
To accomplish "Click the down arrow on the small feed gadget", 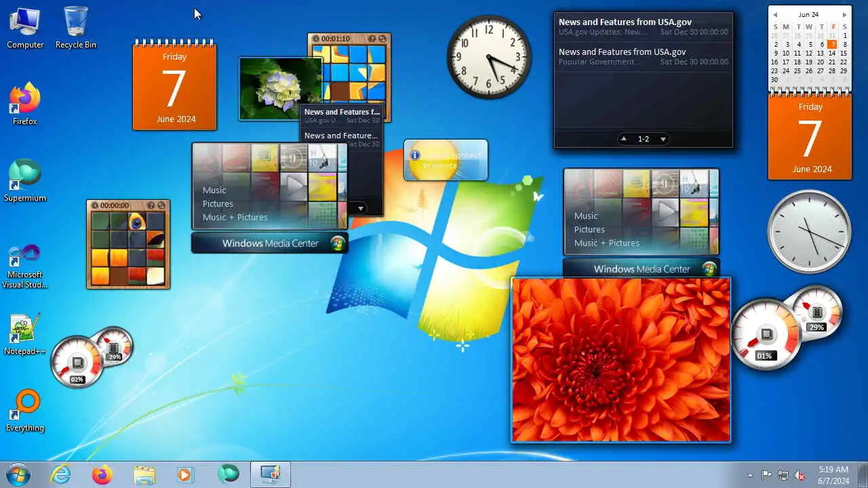I will tap(361, 208).
